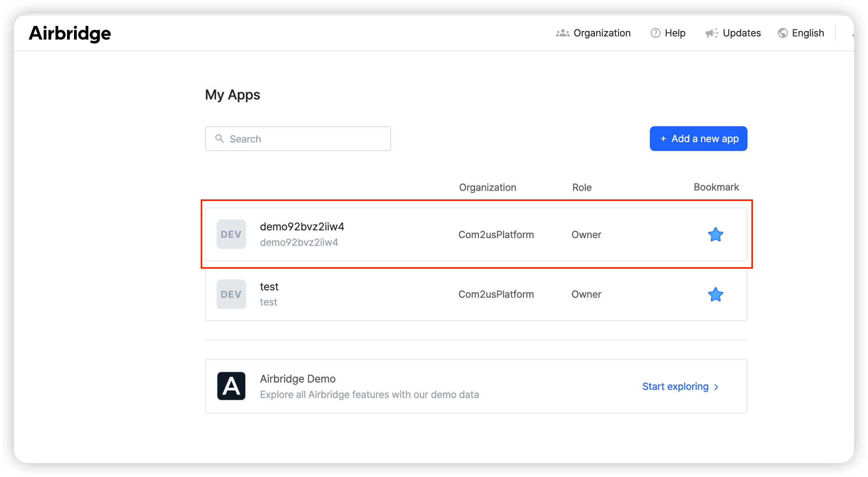The width and height of the screenshot is (868, 477).
Task: Click the globe language icon
Action: (783, 33)
